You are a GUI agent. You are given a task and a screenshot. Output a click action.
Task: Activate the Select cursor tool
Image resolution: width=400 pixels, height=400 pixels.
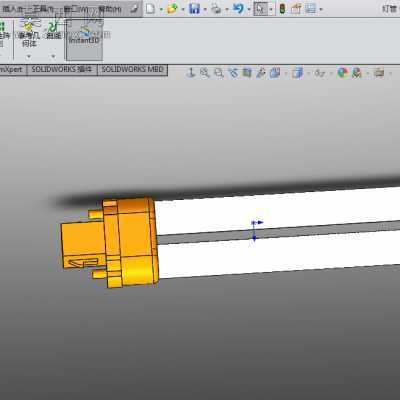point(260,9)
